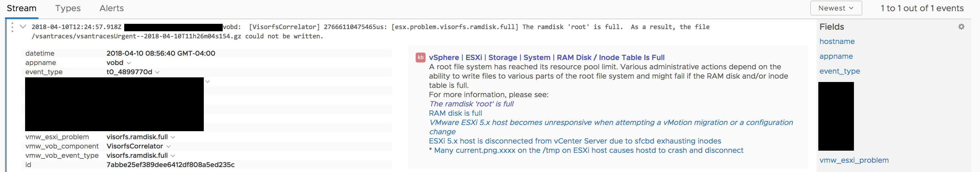Switch to the Alerts tab
This screenshot has width=980, height=172.
point(112,8)
